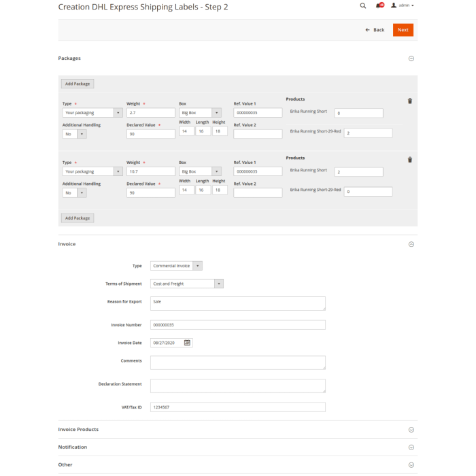
Task: Delete the second package with trash icon
Action: [410, 160]
